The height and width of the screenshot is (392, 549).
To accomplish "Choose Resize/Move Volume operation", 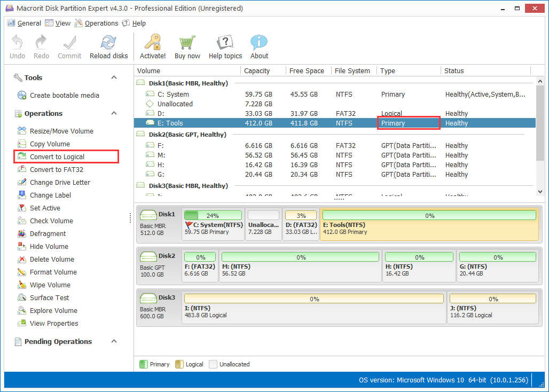I will (x=56, y=131).
